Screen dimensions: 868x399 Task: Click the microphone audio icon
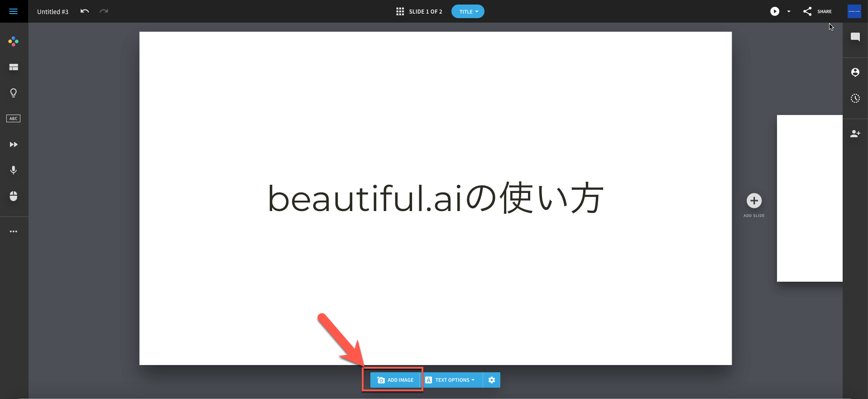pos(14,170)
